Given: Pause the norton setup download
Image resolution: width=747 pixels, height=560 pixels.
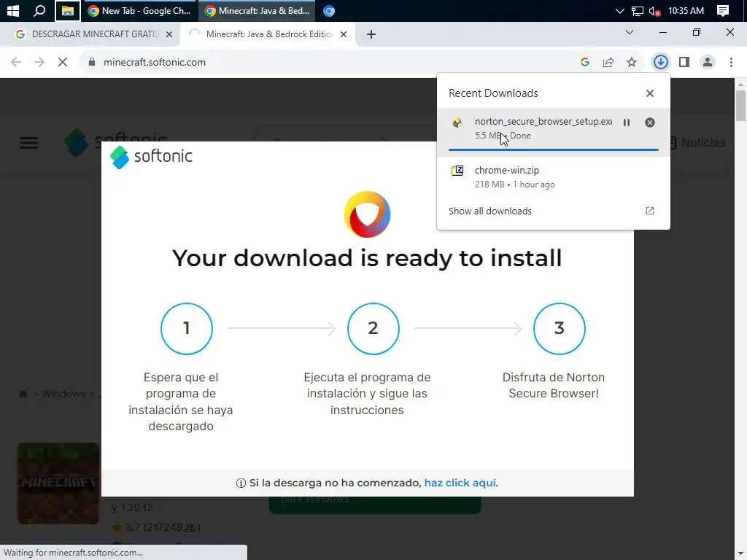Looking at the screenshot, I should click(627, 122).
